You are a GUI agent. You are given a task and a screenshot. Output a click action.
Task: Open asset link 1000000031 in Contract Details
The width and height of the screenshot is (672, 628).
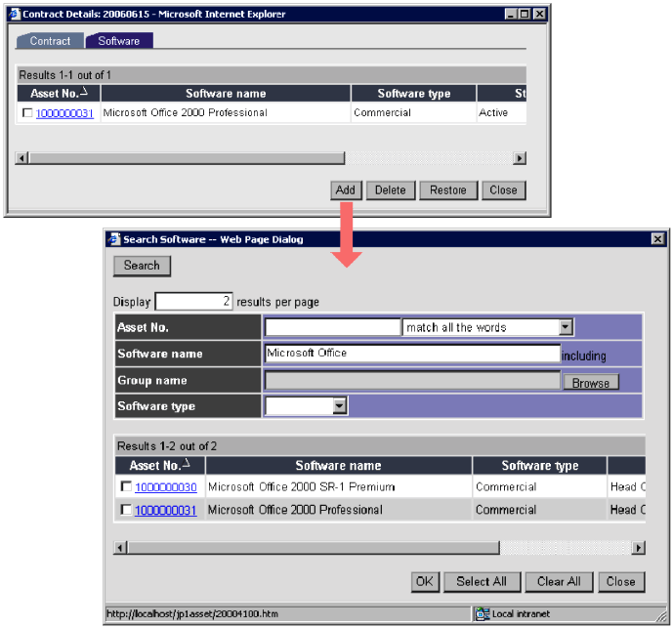[64, 113]
